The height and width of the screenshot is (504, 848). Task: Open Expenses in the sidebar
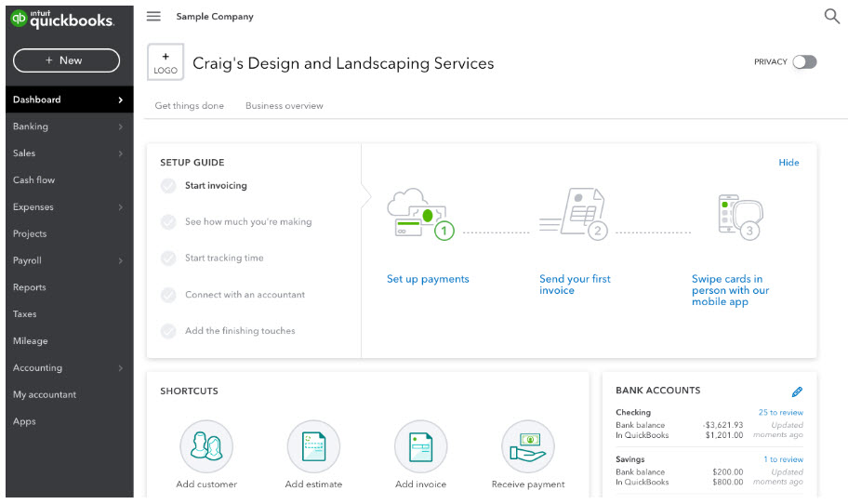point(69,207)
